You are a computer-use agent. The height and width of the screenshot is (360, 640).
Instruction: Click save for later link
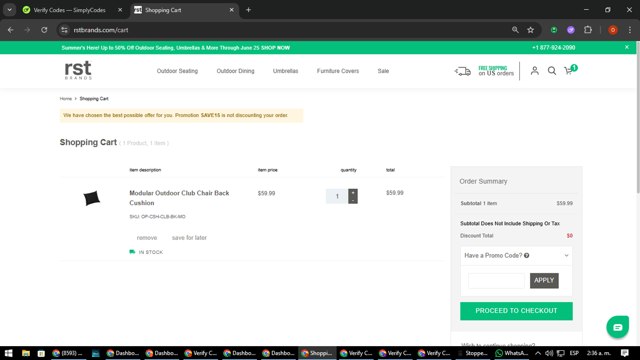[189, 238]
